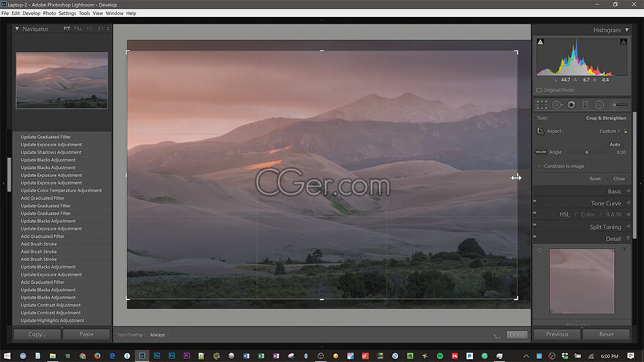Enable Constrain to Image checkbox
Screen dimensions: 644x362
click(x=539, y=166)
